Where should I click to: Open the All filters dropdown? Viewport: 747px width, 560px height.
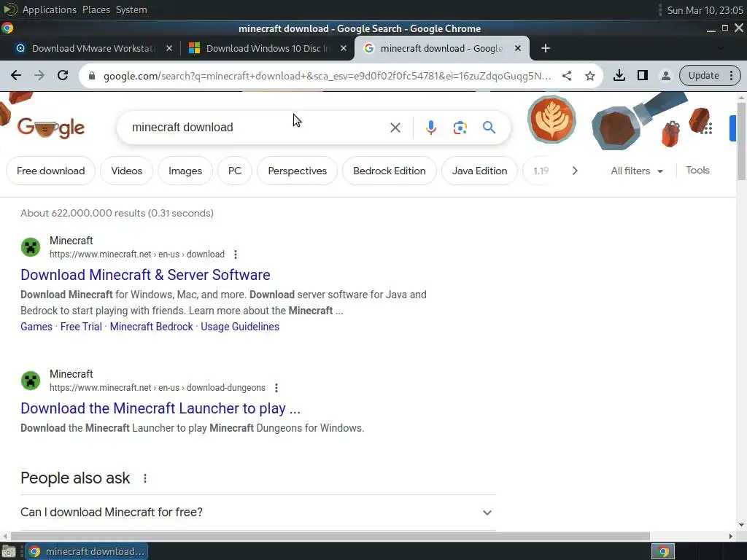pos(636,171)
